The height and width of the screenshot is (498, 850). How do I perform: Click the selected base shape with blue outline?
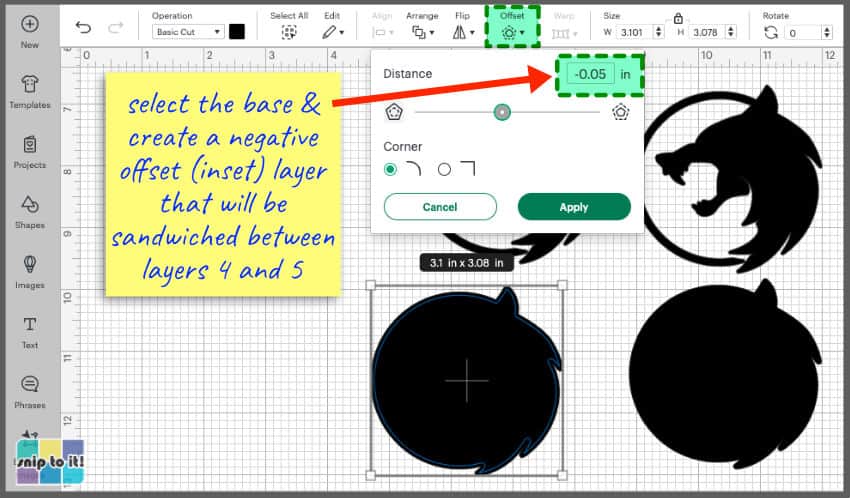coord(467,380)
